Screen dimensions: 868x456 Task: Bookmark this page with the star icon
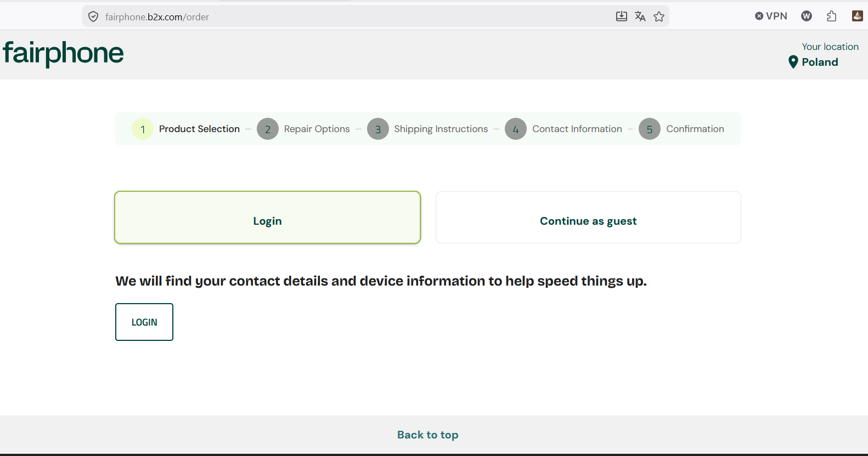tap(659, 16)
